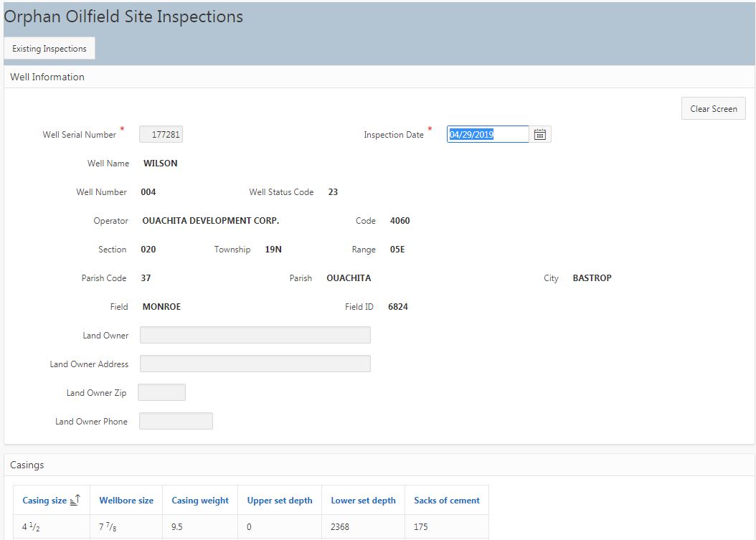Click the Land Owner Phone field
This screenshot has height=540, width=756.
pos(176,421)
